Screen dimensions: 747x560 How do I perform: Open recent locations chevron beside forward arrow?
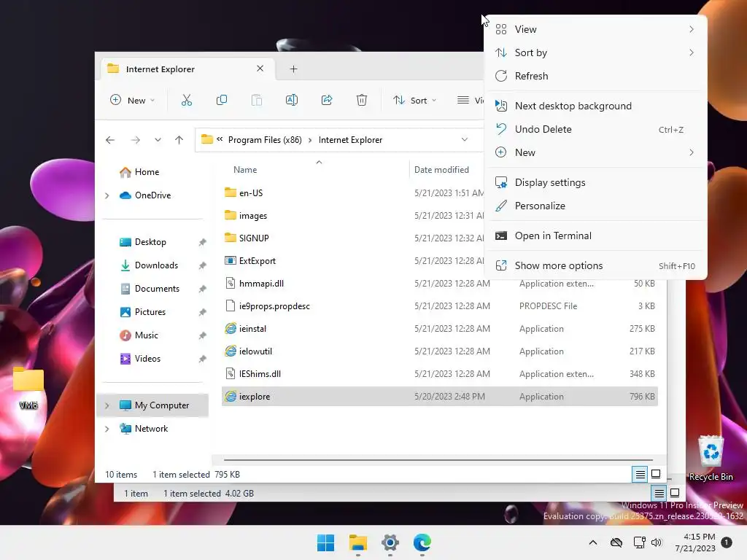(158, 140)
